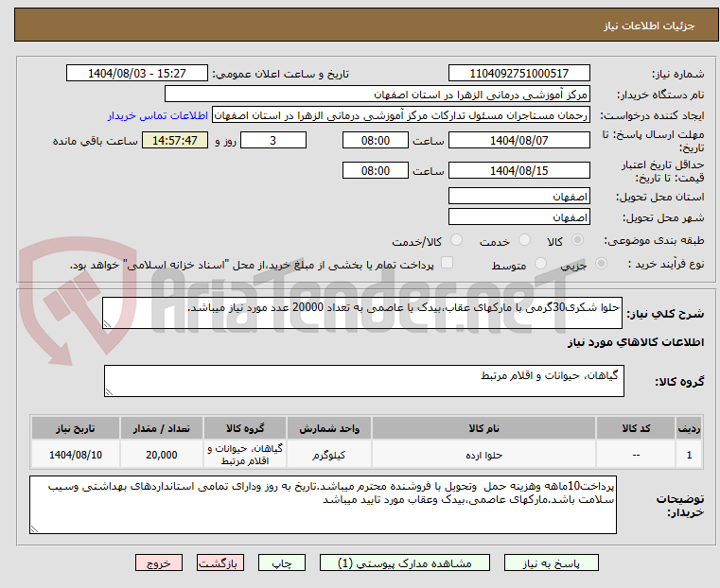Click the delivery province field اصفهان
The width and height of the screenshot is (720, 588).
click(518, 197)
